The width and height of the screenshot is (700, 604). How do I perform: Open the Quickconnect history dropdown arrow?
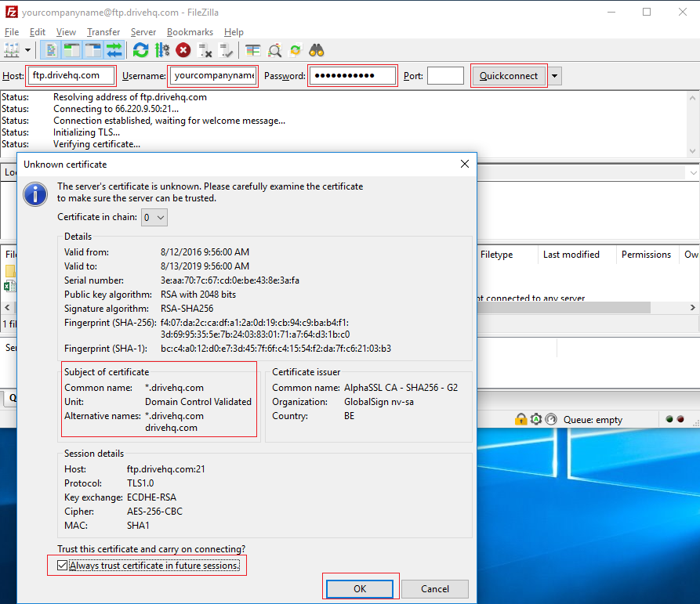click(x=556, y=76)
